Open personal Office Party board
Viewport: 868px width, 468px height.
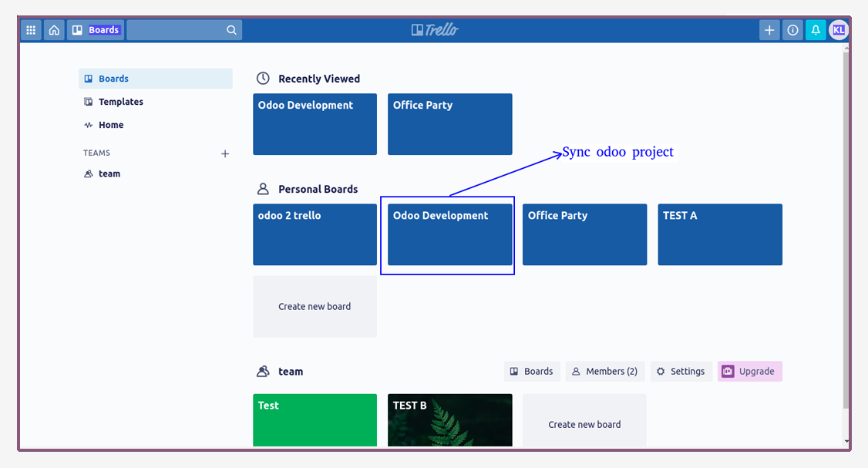(584, 234)
